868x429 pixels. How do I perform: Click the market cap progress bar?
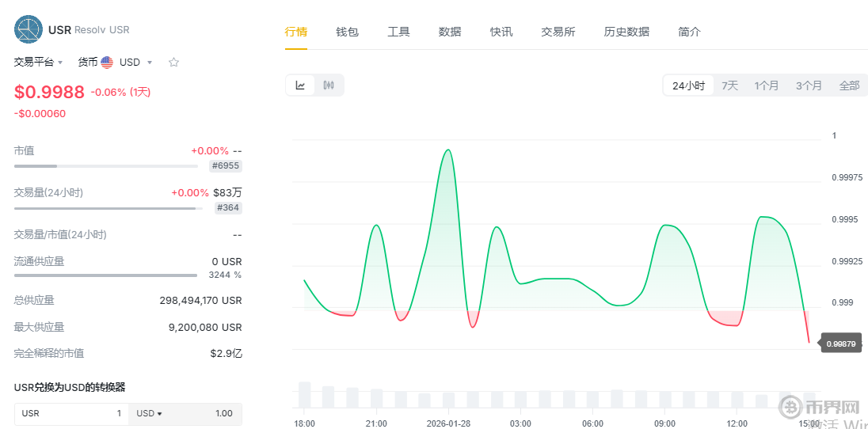tap(106, 166)
